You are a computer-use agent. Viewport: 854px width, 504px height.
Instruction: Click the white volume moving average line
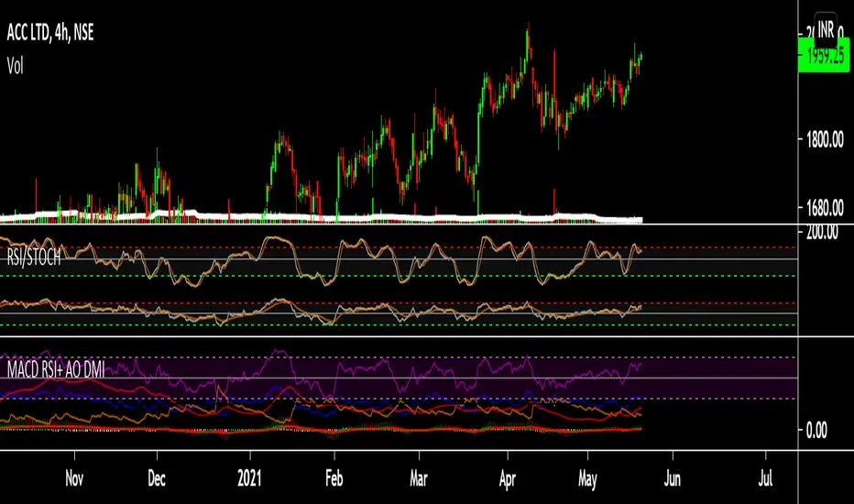pos(367,217)
